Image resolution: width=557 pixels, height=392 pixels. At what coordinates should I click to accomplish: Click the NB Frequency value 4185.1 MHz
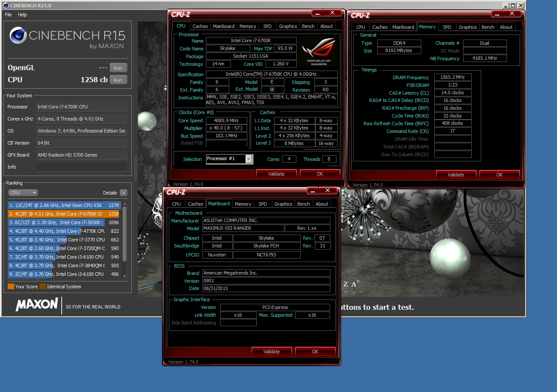tap(485, 59)
